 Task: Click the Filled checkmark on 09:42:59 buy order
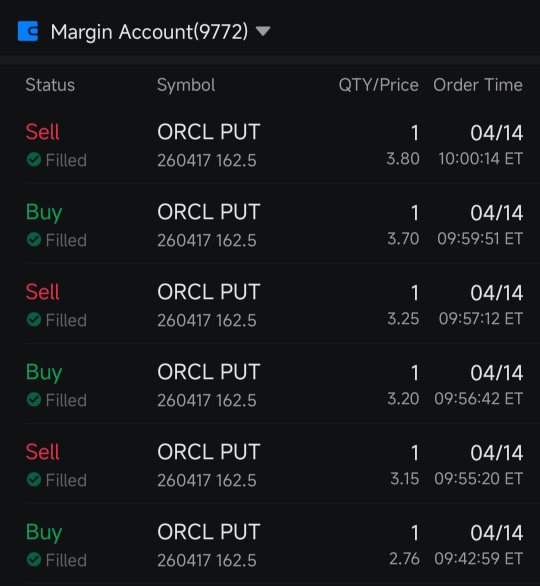coord(34,559)
